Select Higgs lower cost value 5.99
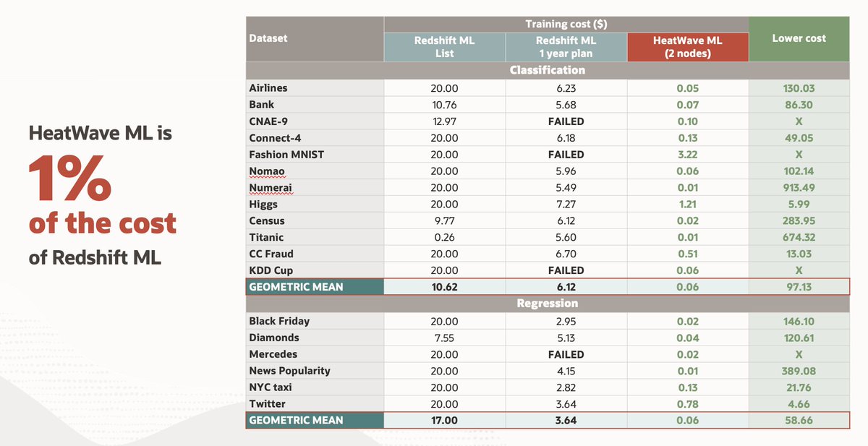 point(799,205)
